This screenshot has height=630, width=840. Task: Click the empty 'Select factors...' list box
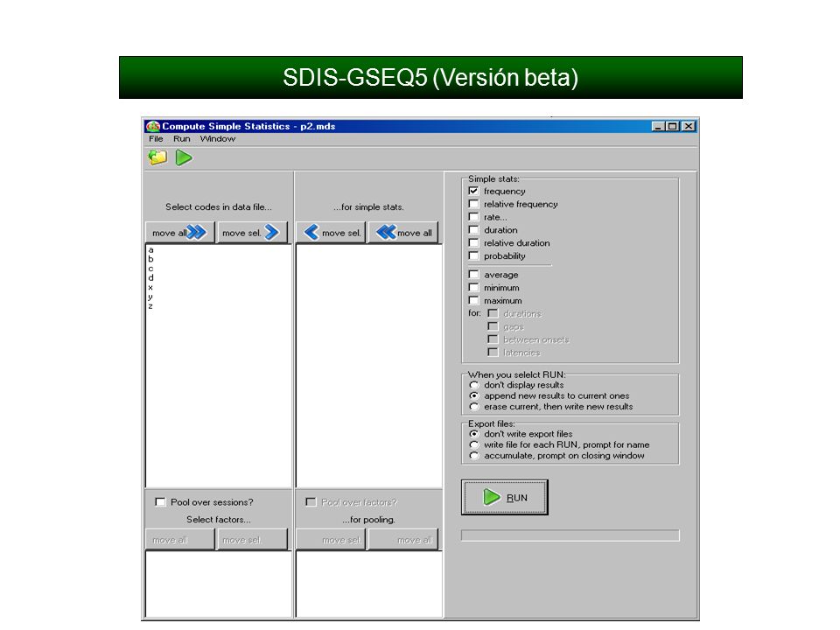tap(219, 584)
